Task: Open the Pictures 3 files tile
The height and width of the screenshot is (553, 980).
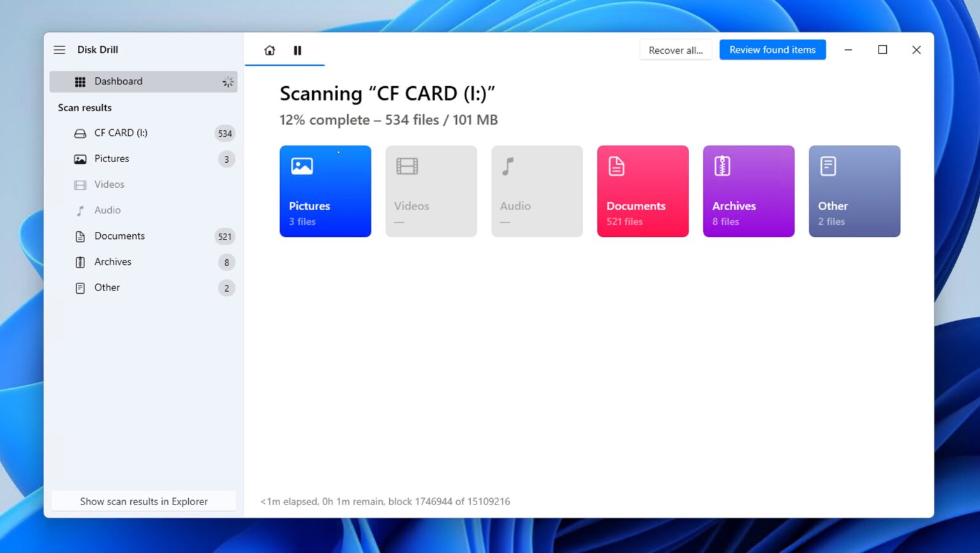Action: [x=325, y=191]
